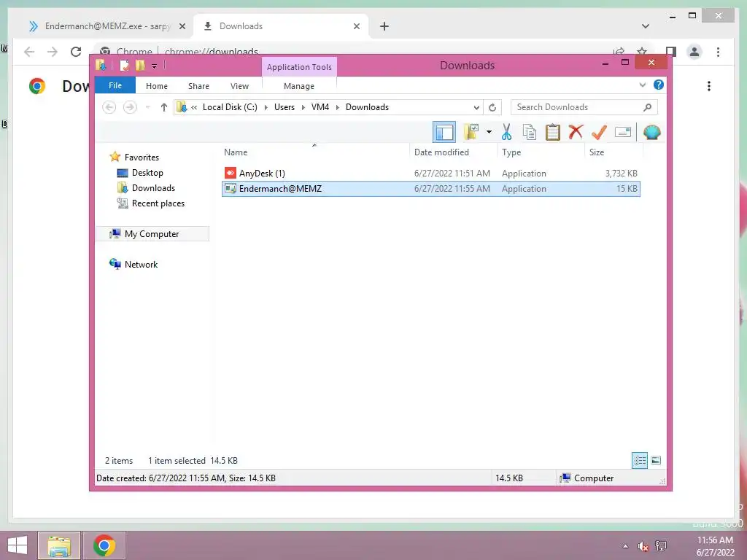
Task: Paste from clipboard icon
Action: pos(553,133)
